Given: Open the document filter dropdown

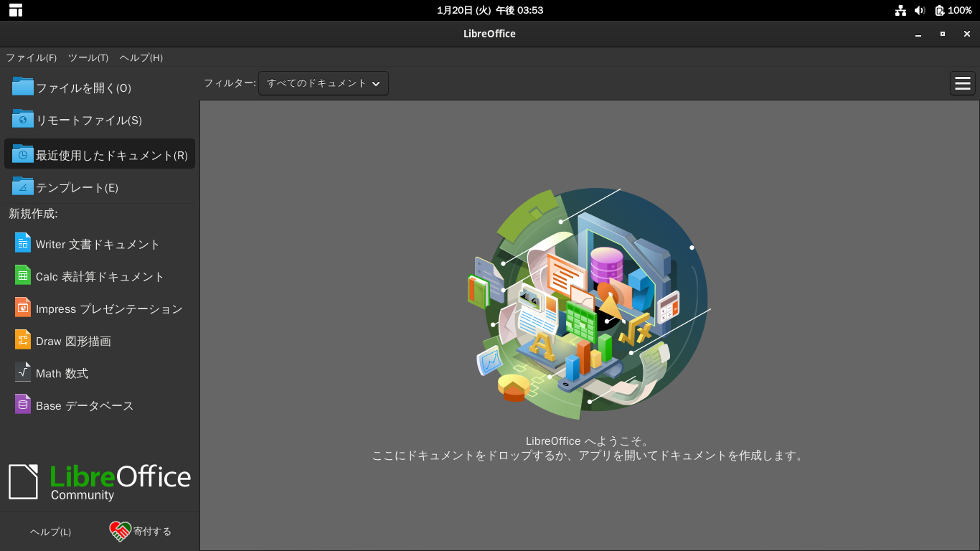Looking at the screenshot, I should 323,83.
